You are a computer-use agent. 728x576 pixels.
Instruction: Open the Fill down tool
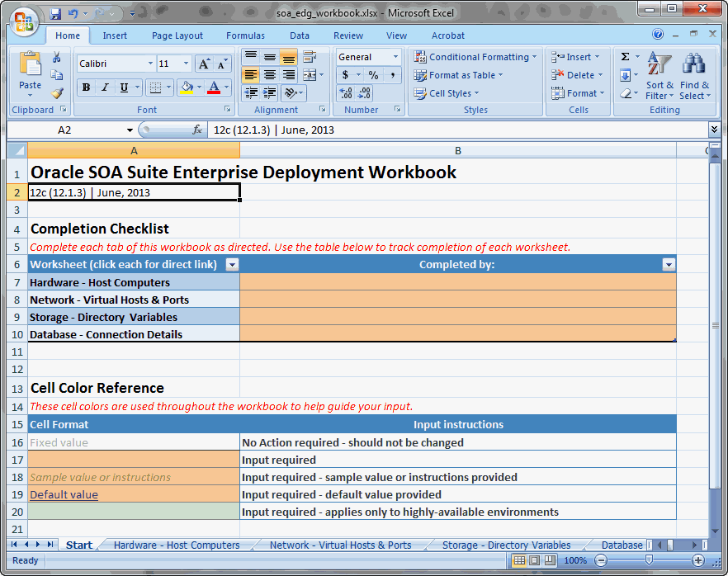[x=626, y=75]
